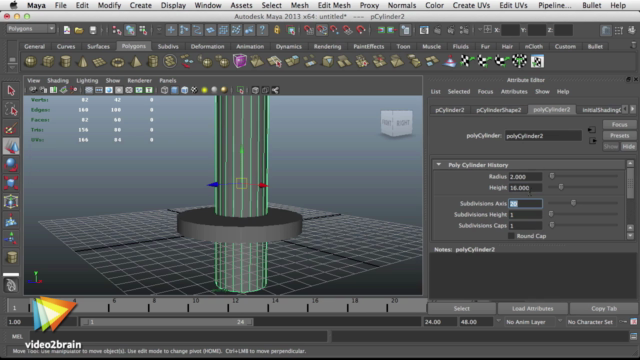Switch to the pCylinderShape2 tab
640x360 pixels.
click(x=498, y=110)
